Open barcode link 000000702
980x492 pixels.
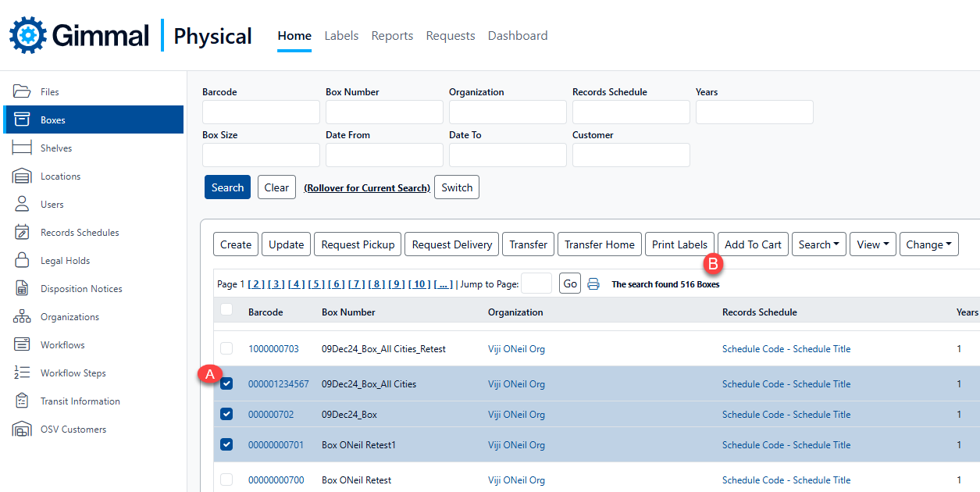pyautogui.click(x=271, y=415)
